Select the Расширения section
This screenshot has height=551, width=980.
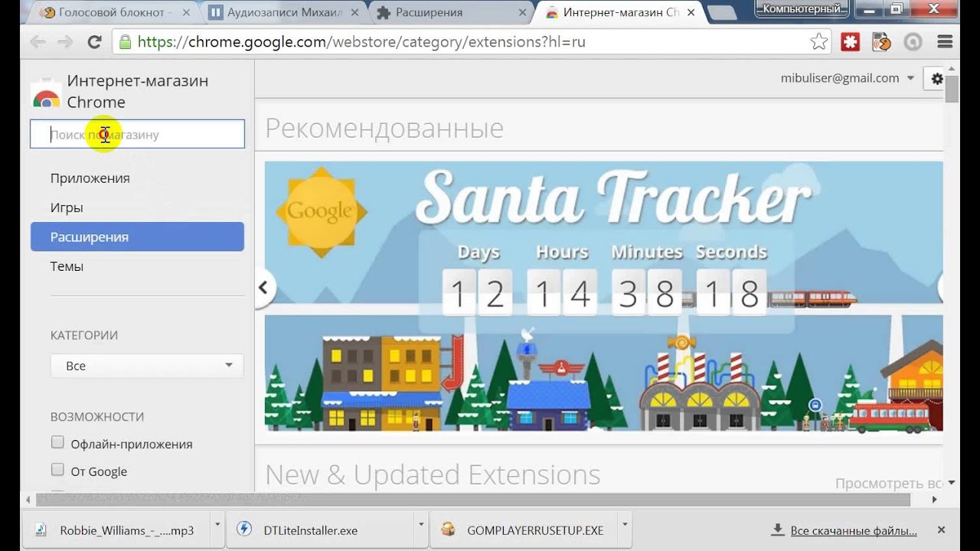click(137, 236)
